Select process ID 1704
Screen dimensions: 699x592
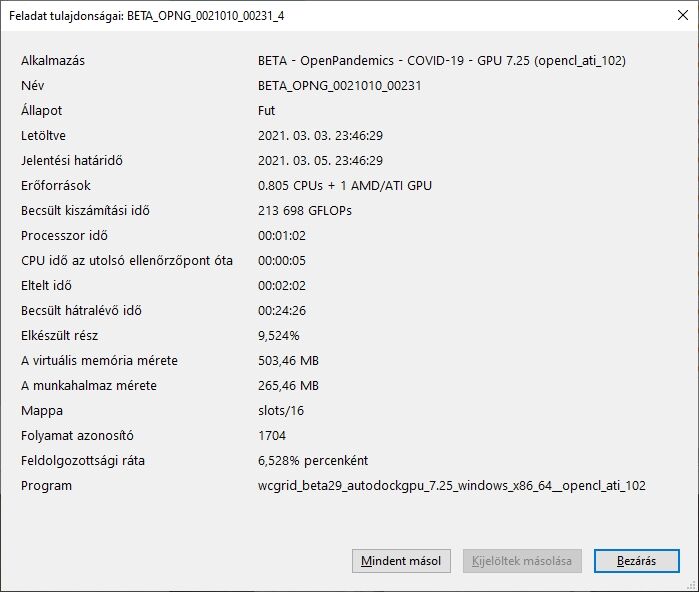(272, 435)
